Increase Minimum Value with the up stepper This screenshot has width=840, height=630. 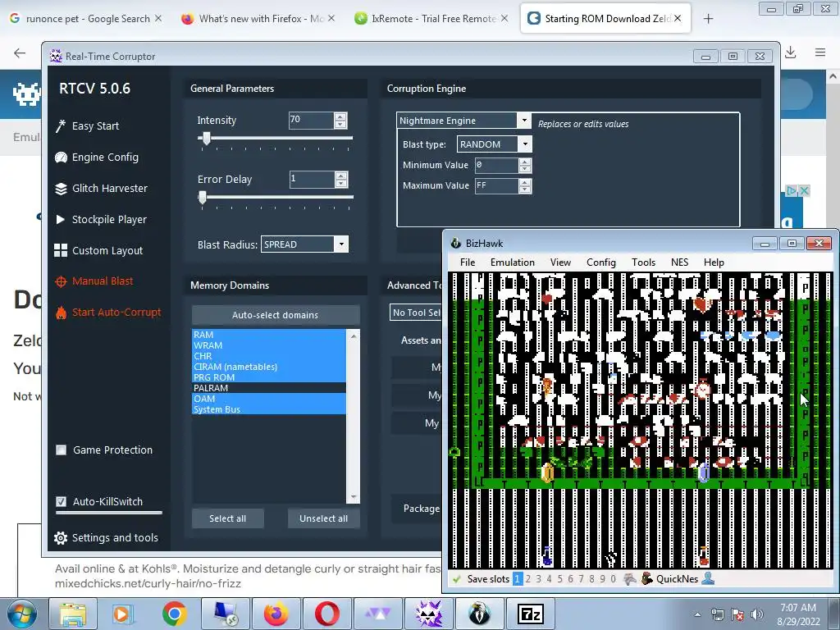coord(525,162)
